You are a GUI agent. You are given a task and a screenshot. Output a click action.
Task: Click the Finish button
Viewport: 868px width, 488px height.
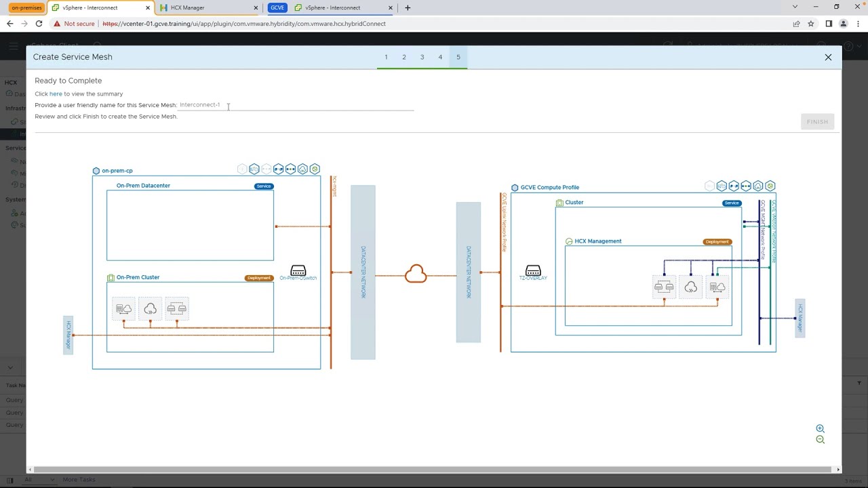point(817,122)
